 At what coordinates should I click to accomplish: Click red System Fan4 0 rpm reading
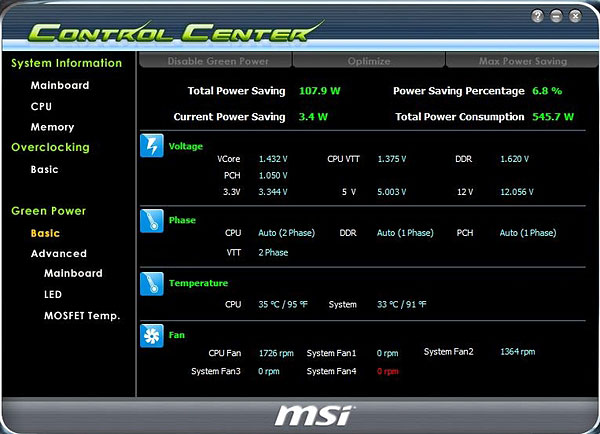[x=387, y=371]
